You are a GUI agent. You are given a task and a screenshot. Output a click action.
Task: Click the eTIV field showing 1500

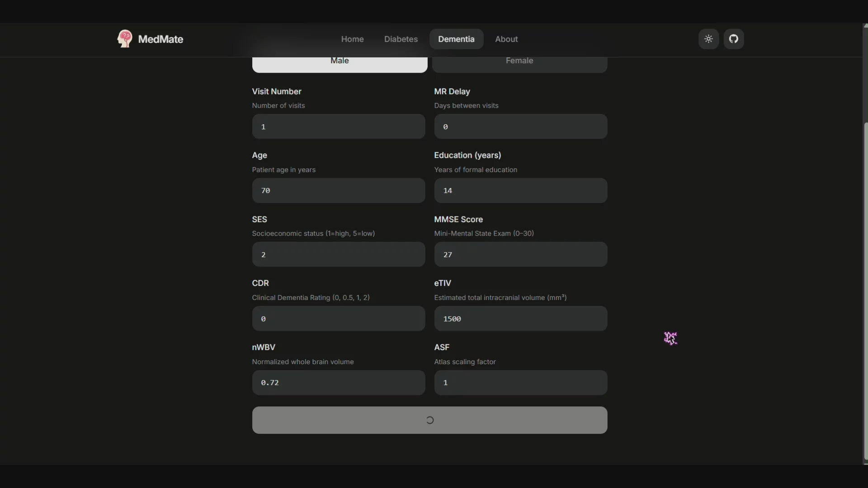click(520, 319)
